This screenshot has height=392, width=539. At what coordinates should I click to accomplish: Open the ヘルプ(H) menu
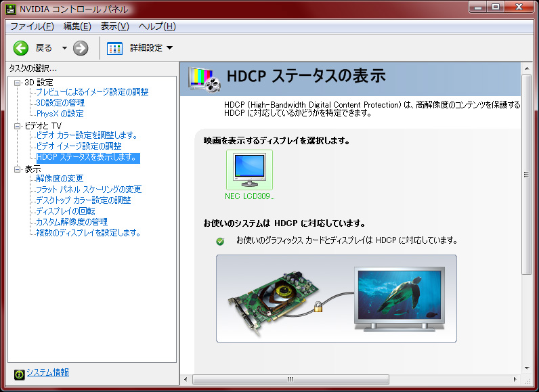pos(157,26)
